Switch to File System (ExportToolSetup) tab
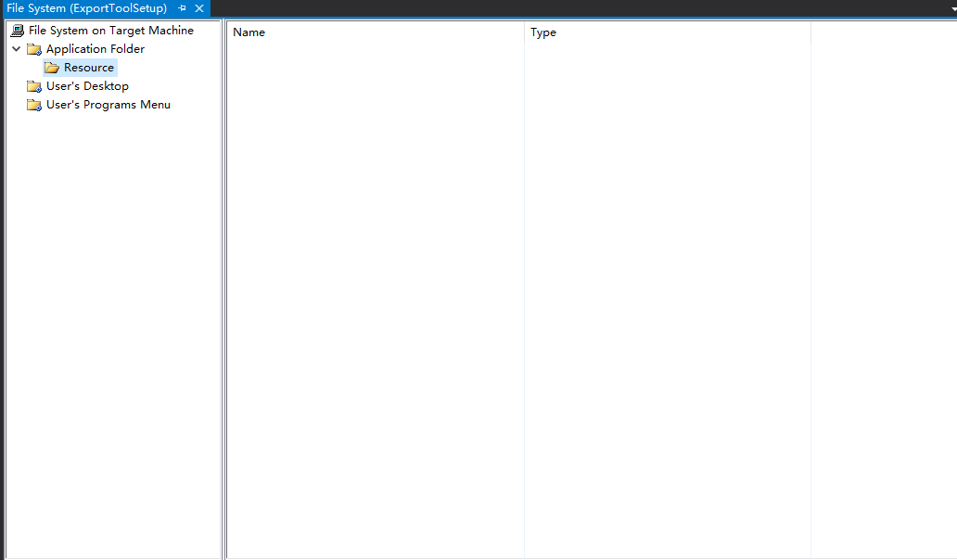The height and width of the screenshot is (560, 957). tap(86, 8)
